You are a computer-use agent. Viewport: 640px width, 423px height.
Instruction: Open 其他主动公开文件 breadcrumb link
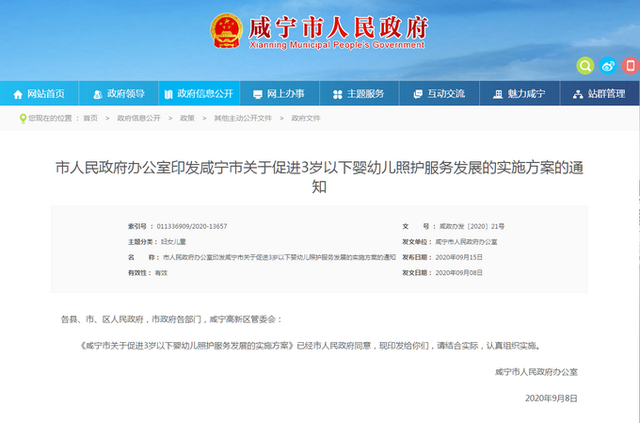click(x=239, y=118)
